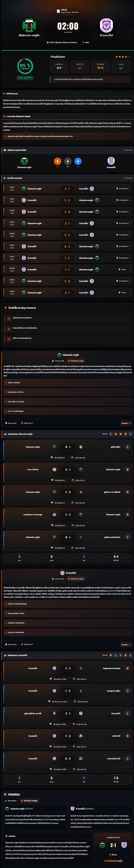Click the location pin icon under the countdown
This screenshot has height=868, width=134.
[83, 42]
